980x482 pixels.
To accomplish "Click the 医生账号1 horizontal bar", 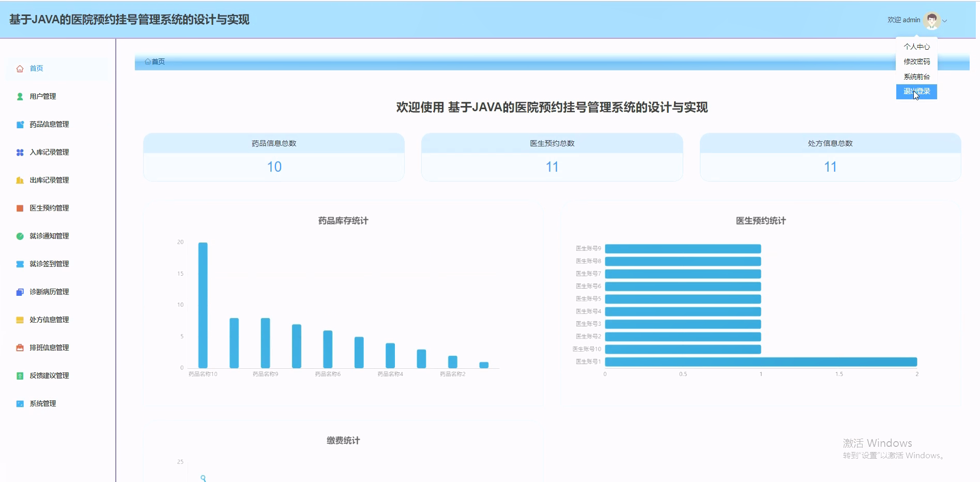I will coord(761,362).
